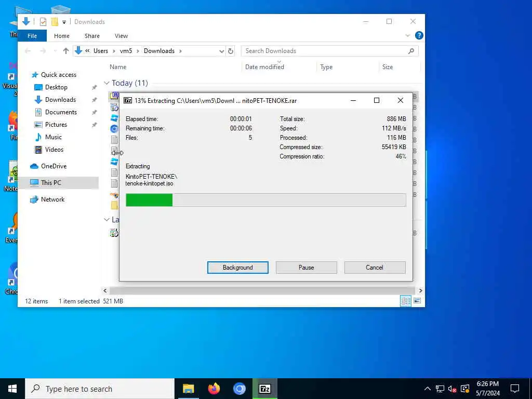Open network status tray icon
532x399 pixels.
coord(440,389)
